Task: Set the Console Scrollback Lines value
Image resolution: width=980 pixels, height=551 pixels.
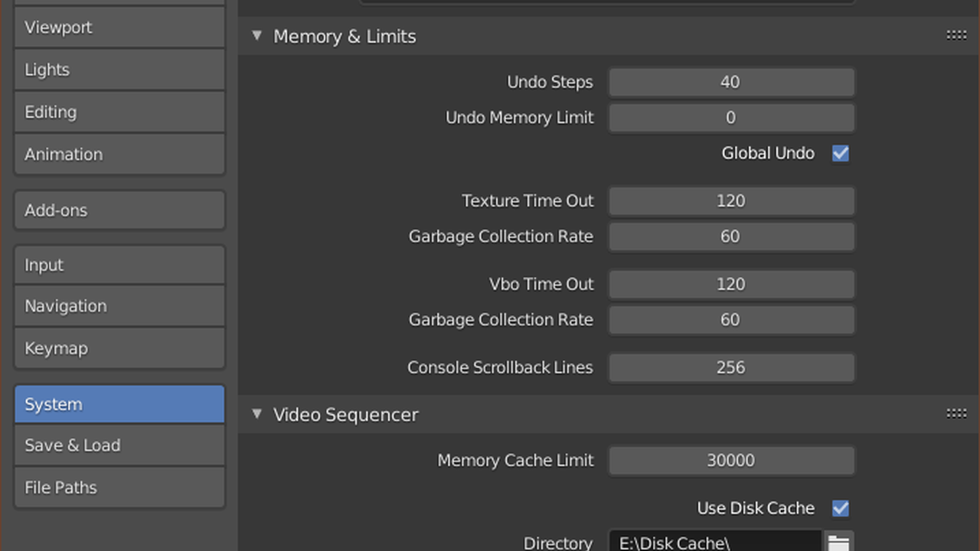Action: [x=730, y=367]
